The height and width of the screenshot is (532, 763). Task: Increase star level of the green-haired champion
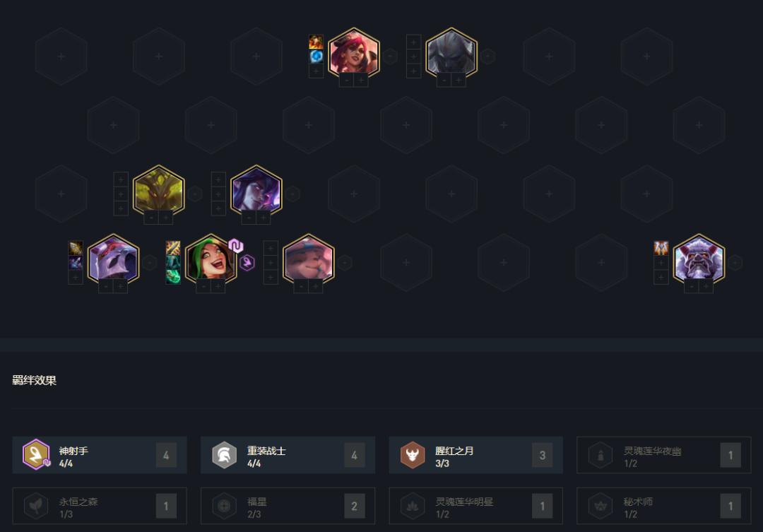pos(218,287)
